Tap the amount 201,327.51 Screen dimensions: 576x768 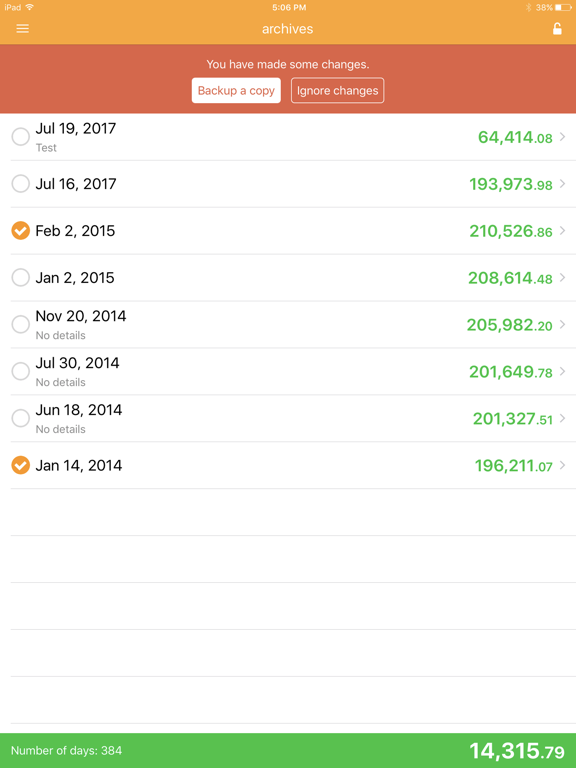click(x=513, y=419)
